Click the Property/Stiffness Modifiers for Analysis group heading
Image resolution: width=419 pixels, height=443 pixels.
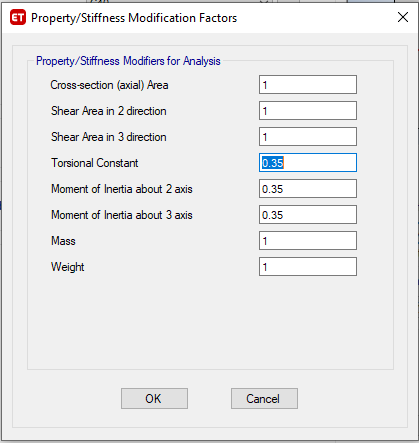coord(128,61)
